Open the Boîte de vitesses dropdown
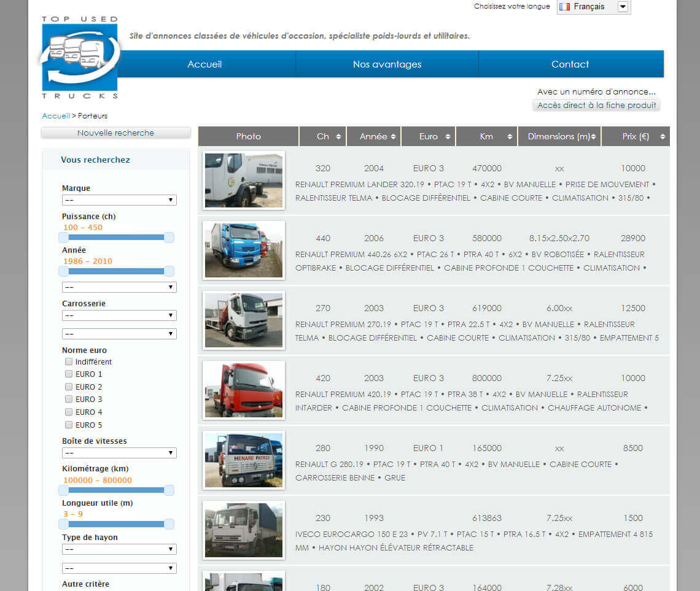This screenshot has height=591, width=700. [119, 453]
